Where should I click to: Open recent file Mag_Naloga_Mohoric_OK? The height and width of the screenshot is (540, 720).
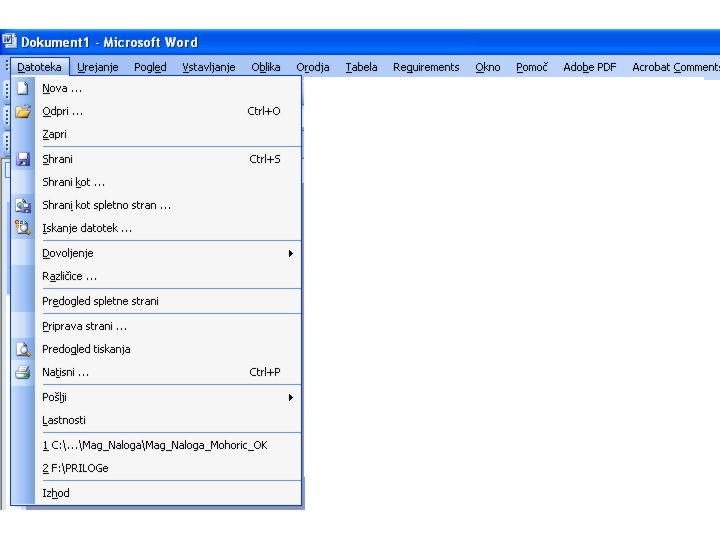pyautogui.click(x=154, y=445)
